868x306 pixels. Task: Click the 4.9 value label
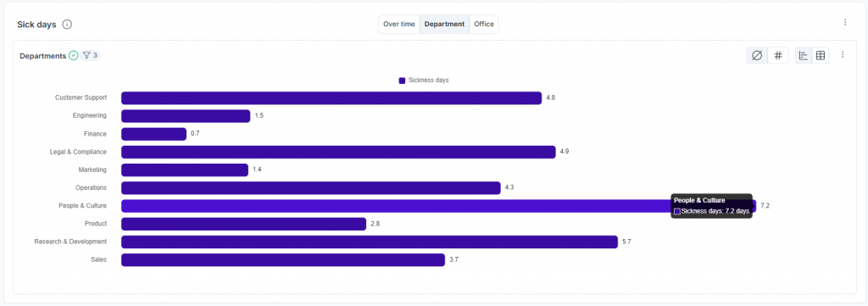coord(565,152)
